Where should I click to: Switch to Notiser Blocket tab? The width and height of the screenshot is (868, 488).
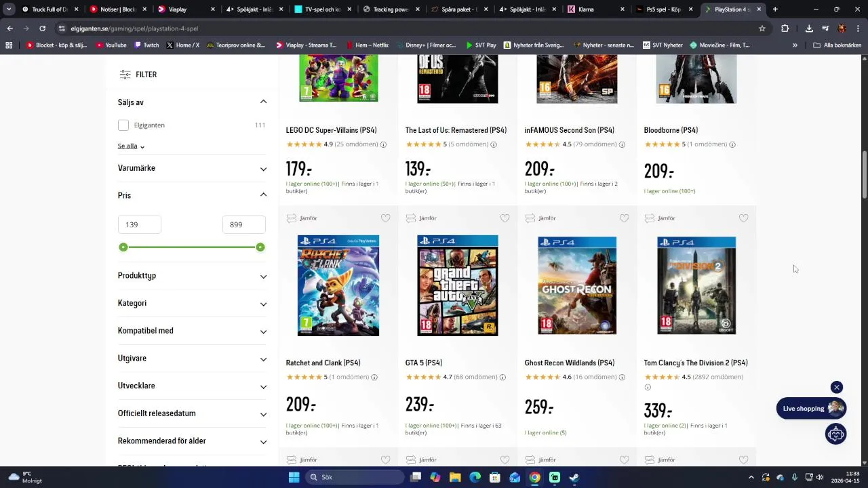point(118,9)
